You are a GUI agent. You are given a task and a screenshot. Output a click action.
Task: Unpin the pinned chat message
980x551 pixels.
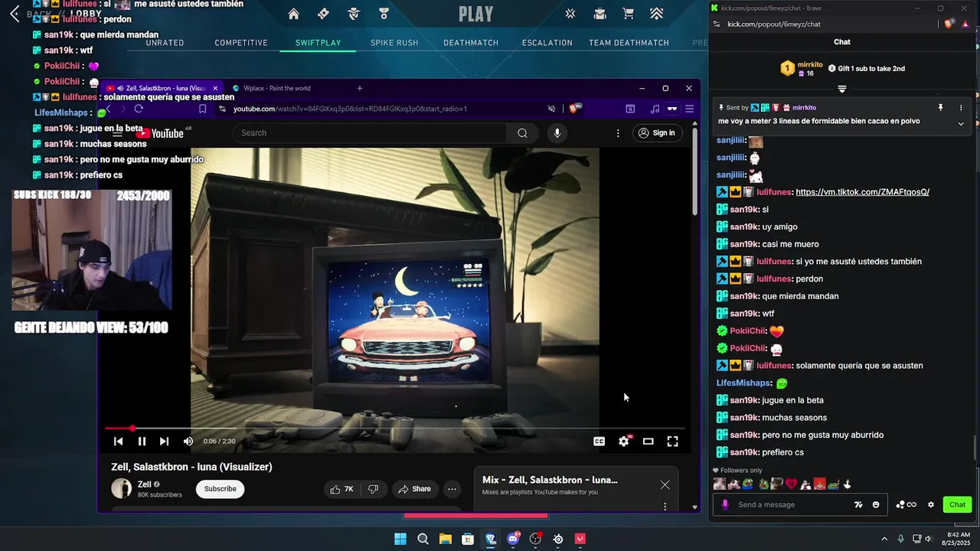click(940, 108)
